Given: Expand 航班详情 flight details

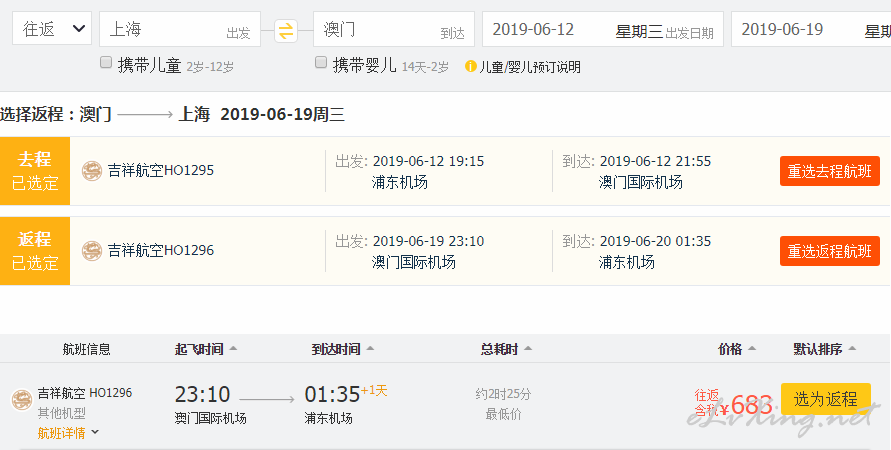Looking at the screenshot, I should pyautogui.click(x=68, y=433).
